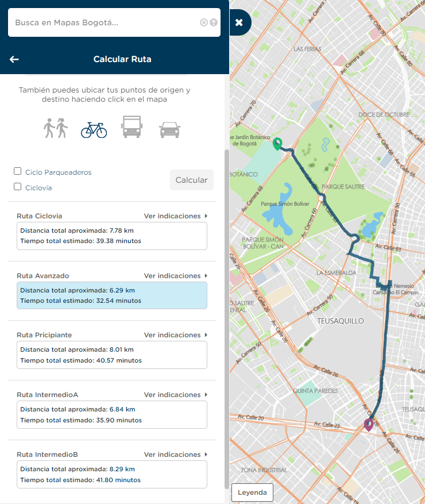This screenshot has width=425, height=504.
Task: Click the help question mark icon in search
Action: point(214,22)
